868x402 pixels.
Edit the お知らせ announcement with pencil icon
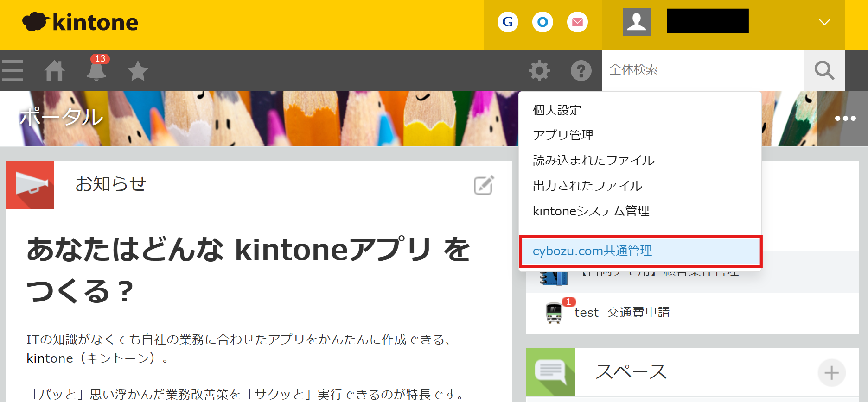pyautogui.click(x=484, y=185)
